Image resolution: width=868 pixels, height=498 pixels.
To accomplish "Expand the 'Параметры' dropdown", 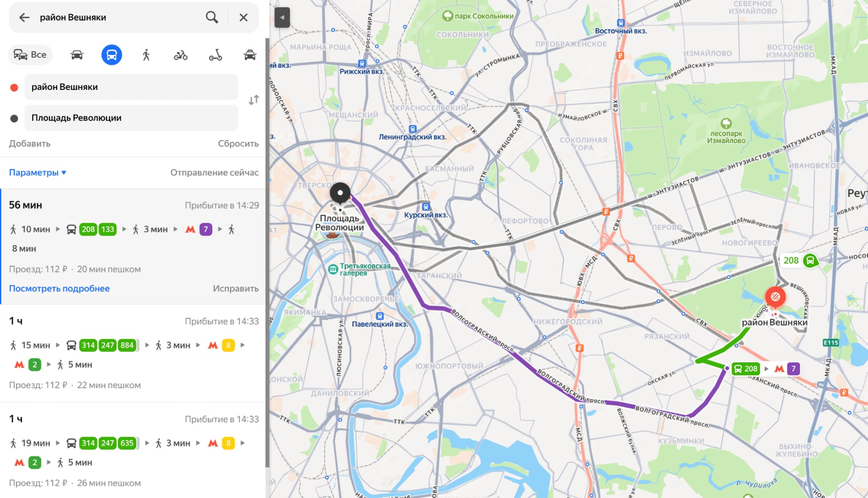I will click(x=38, y=173).
